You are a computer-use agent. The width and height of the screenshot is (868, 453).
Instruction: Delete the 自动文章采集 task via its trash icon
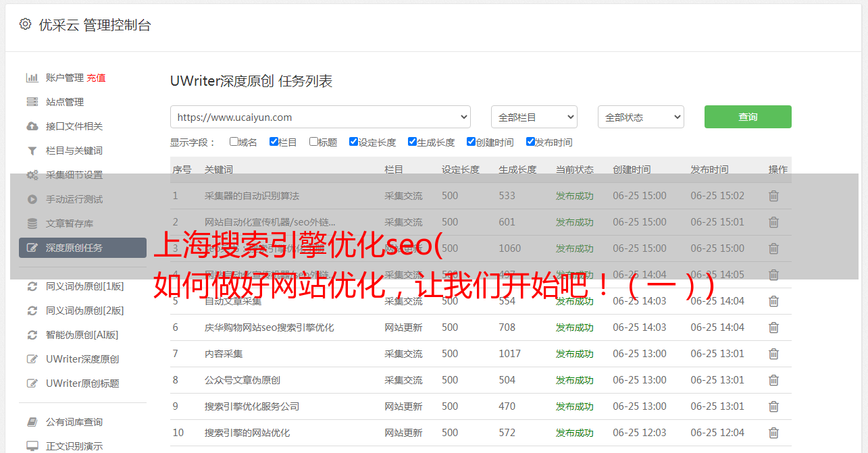pos(773,301)
